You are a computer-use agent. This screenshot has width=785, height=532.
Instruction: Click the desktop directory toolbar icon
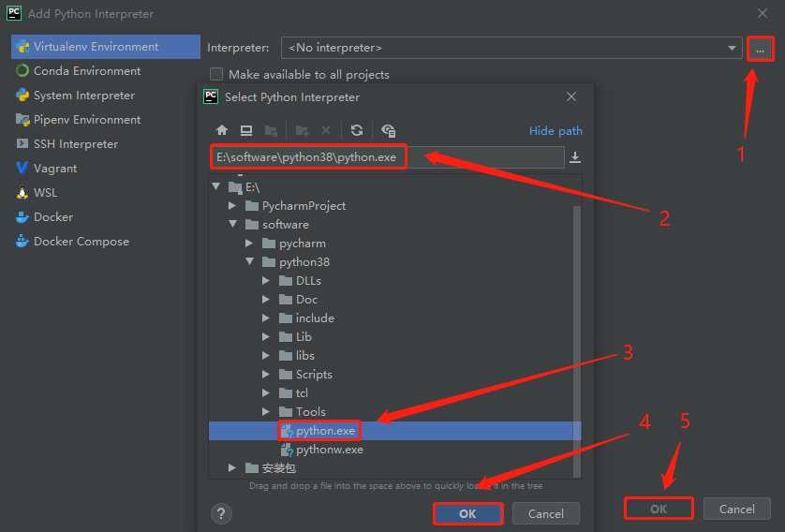point(245,130)
